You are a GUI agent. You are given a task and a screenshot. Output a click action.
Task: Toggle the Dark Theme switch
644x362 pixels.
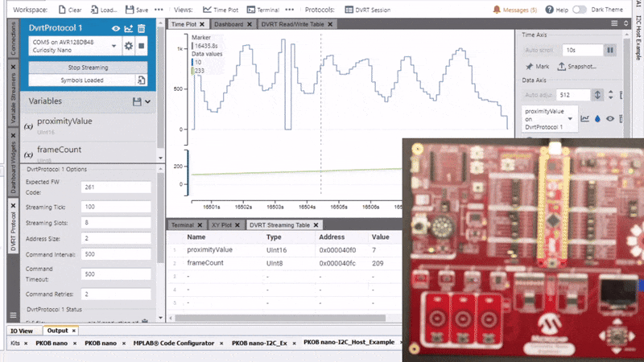click(x=581, y=10)
